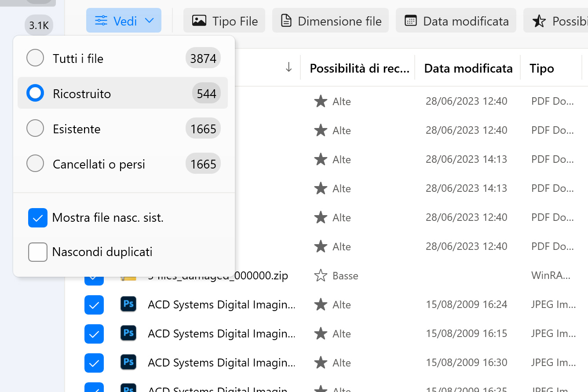
Task: Click the date 15/08/2009 16:24
Action: click(x=466, y=304)
